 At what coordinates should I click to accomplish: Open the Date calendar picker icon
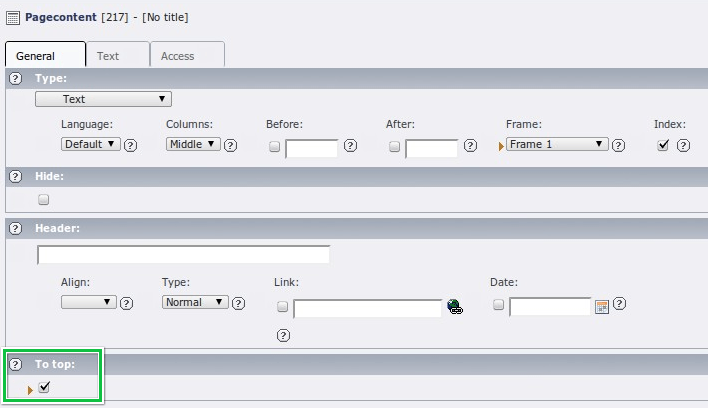[x=602, y=307]
